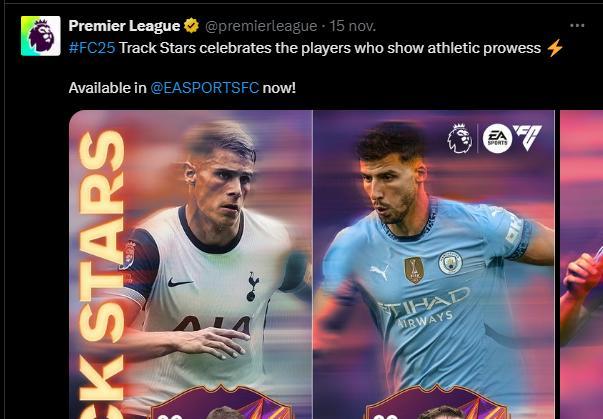The width and height of the screenshot is (603, 419).
Task: Click the vertical TRACK STARS title text
Action: click(102, 274)
